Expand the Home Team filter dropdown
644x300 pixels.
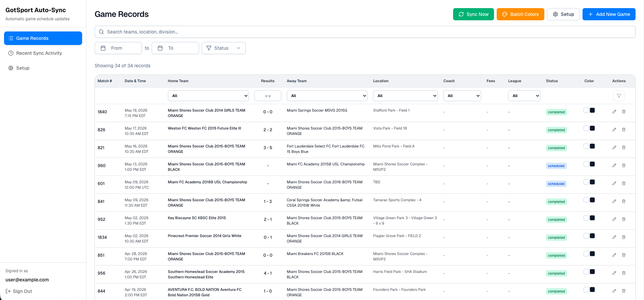pyautogui.click(x=208, y=96)
